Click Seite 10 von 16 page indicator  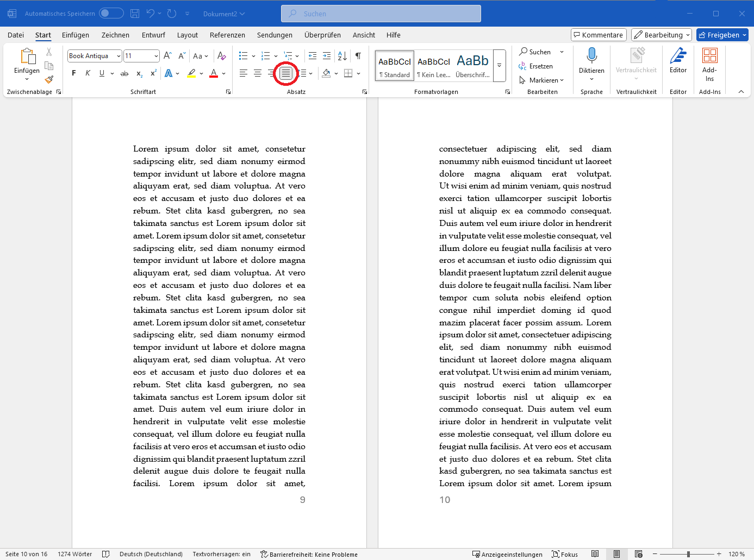27,554
